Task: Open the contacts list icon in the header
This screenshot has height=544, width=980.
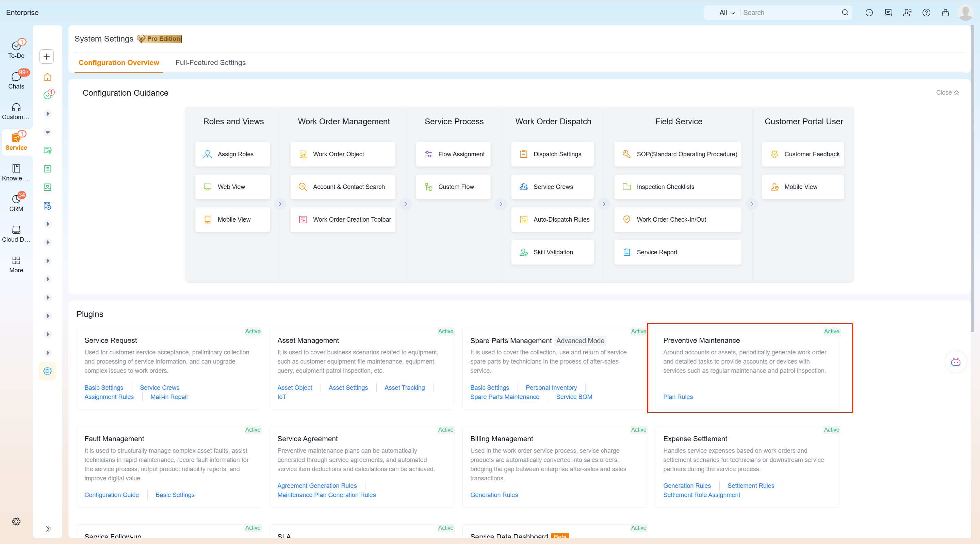Action: [907, 13]
